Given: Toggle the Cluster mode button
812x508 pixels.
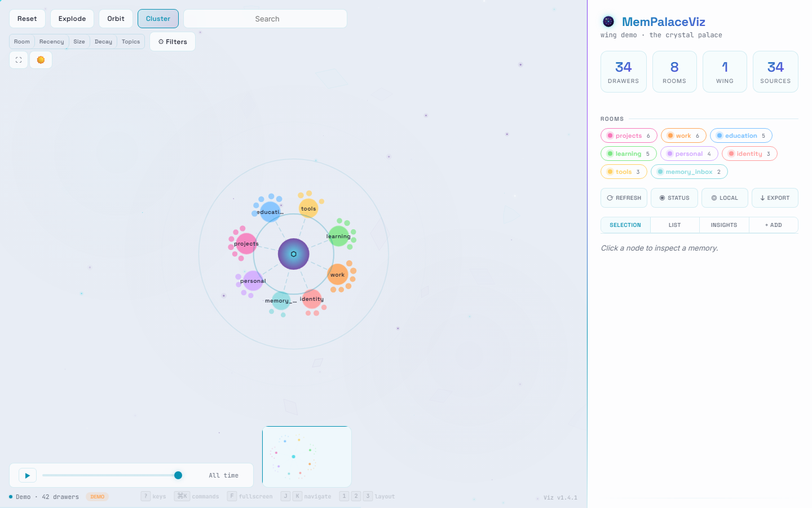Looking at the screenshot, I should click(158, 19).
